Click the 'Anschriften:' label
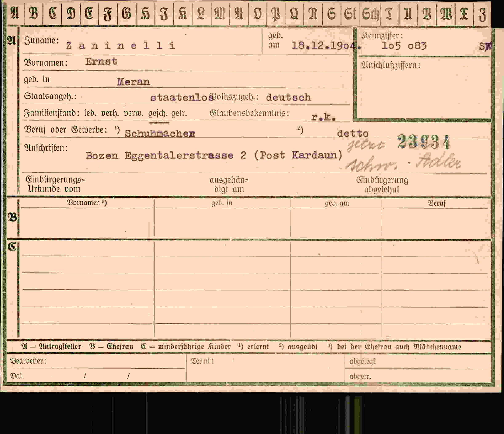Screen dimensions: 504x434 coord(46,148)
